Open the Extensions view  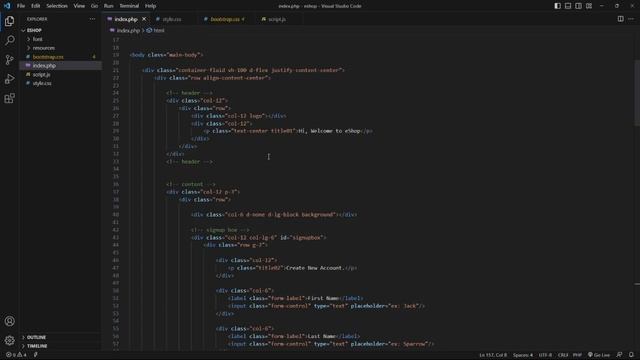[x=9, y=98]
